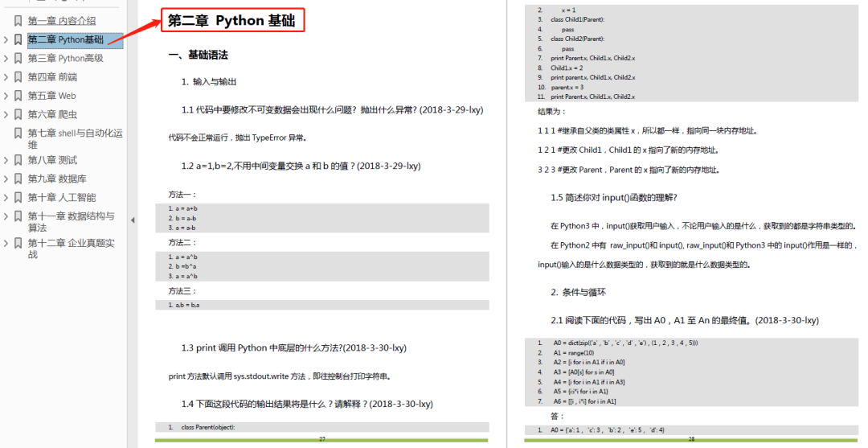Go to 第四章 前端 chapter

click(x=52, y=77)
